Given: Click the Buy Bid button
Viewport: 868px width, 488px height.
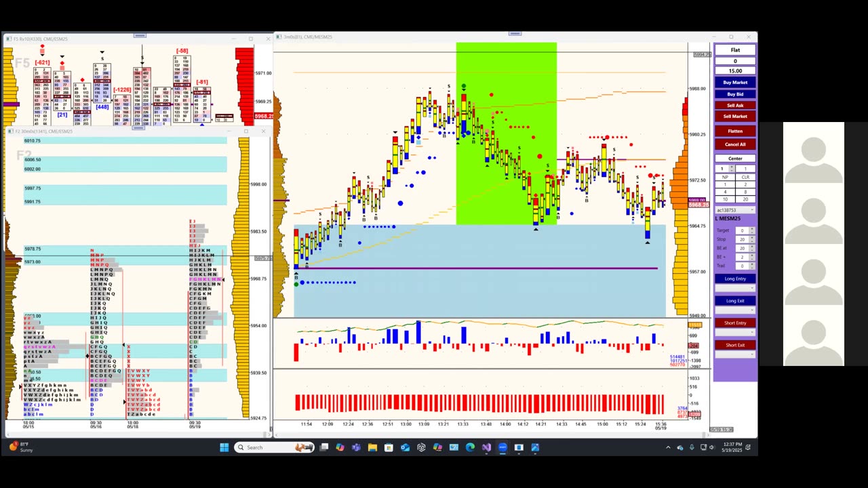Looking at the screenshot, I should (735, 94).
